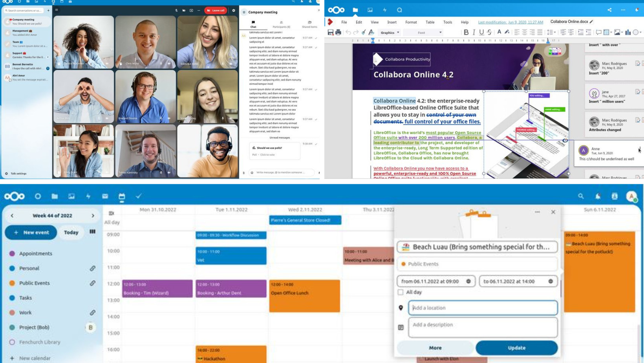
Task: Switch to Participants tab in Talk
Action: tap(281, 24)
